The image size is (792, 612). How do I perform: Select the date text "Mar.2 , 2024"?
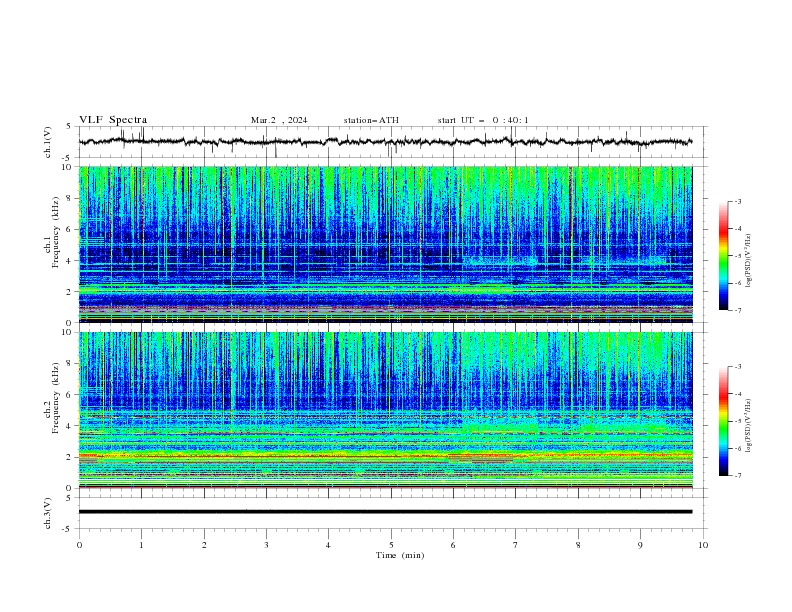point(279,120)
